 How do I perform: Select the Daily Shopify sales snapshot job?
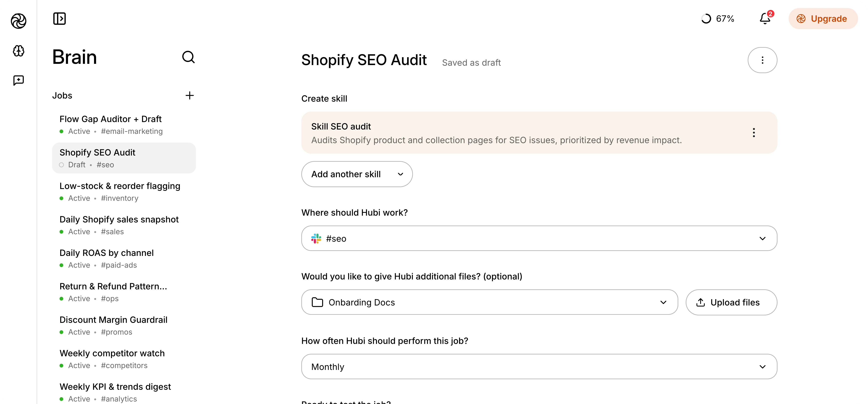point(124,225)
